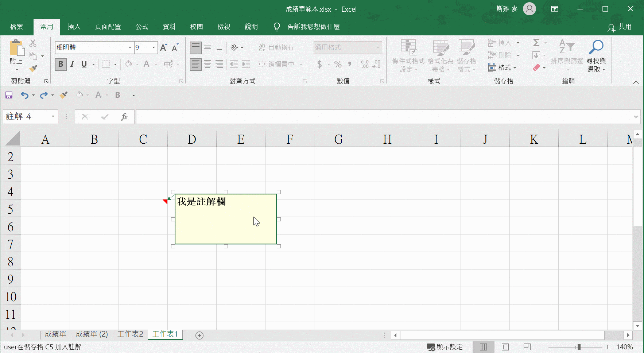The height and width of the screenshot is (353, 644).
Task: Open 條件式格式設定 (Conditional Formatting)
Action: (x=408, y=55)
